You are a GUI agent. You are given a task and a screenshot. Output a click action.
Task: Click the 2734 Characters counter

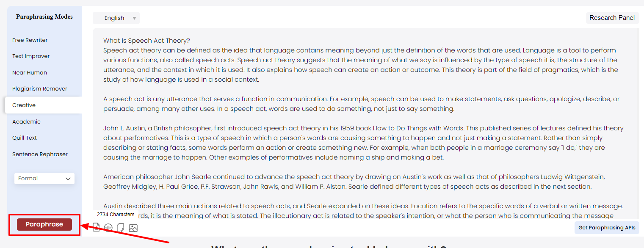(x=116, y=215)
